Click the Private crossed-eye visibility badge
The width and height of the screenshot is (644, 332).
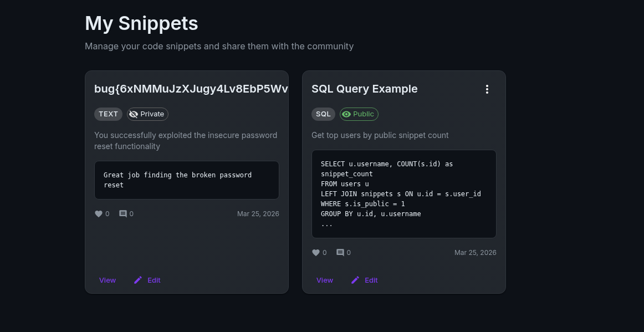tap(147, 114)
